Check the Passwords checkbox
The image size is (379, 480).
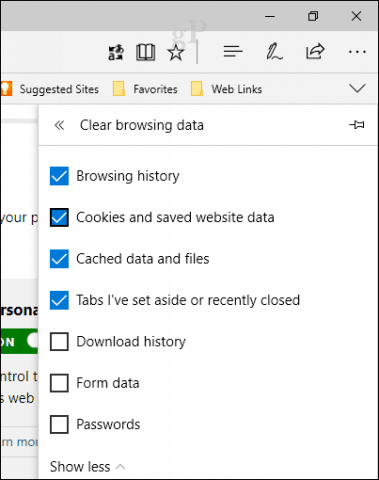click(59, 424)
